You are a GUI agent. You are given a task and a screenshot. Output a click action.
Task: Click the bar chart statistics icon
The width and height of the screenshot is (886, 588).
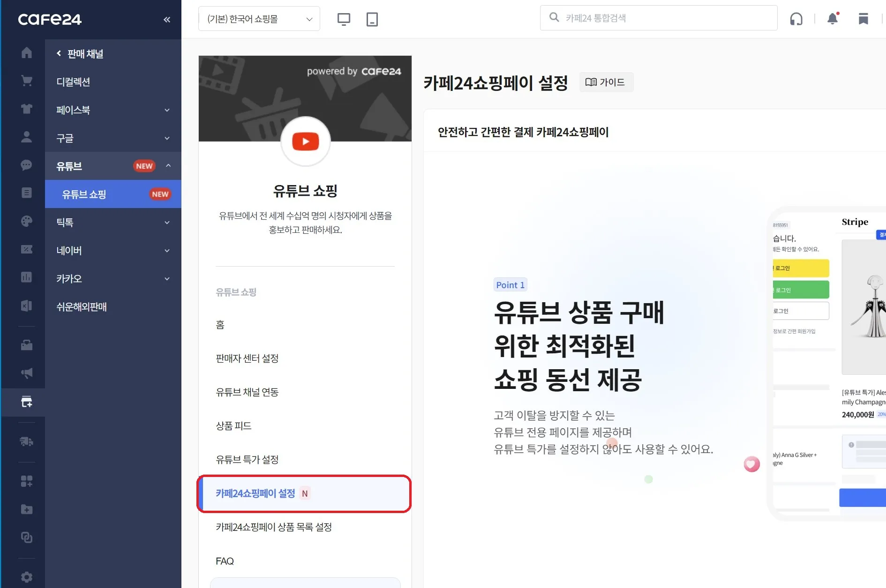point(27,277)
